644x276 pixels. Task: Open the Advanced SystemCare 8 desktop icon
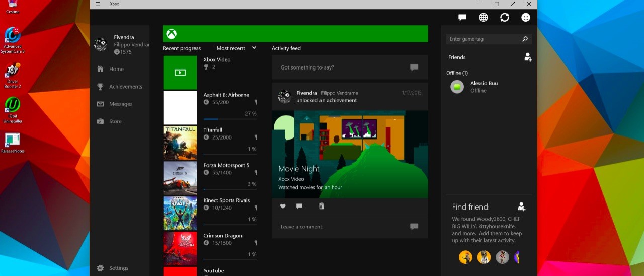coord(13,40)
